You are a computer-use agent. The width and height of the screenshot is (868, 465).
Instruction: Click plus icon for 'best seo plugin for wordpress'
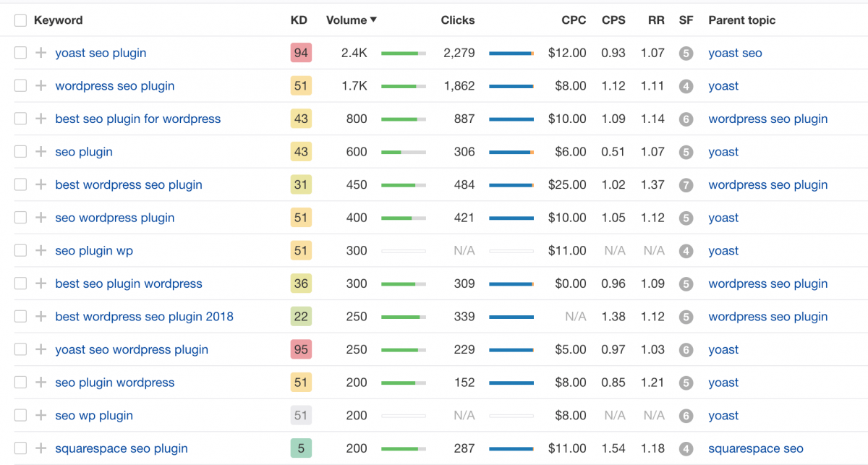[41, 119]
